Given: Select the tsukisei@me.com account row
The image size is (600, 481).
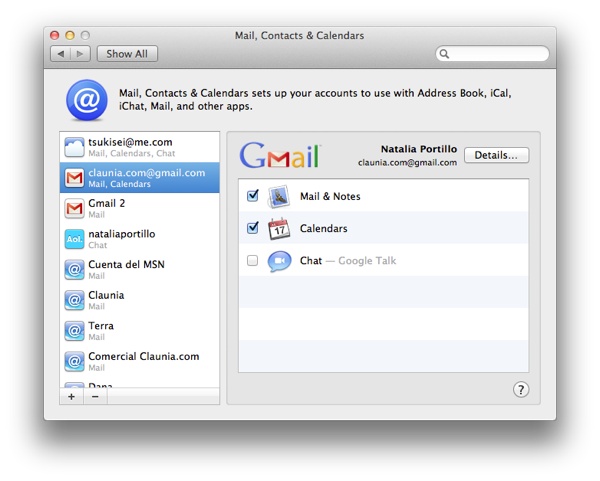Looking at the screenshot, I should pyautogui.click(x=140, y=147).
